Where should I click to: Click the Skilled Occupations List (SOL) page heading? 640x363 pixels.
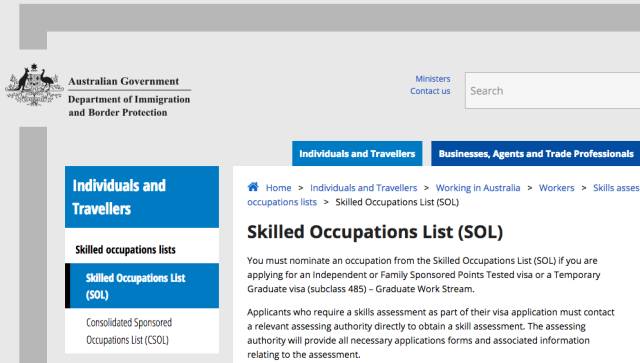375,232
